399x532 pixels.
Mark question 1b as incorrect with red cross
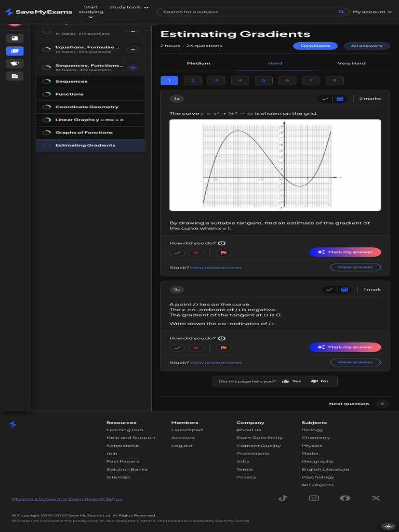[x=195, y=348]
